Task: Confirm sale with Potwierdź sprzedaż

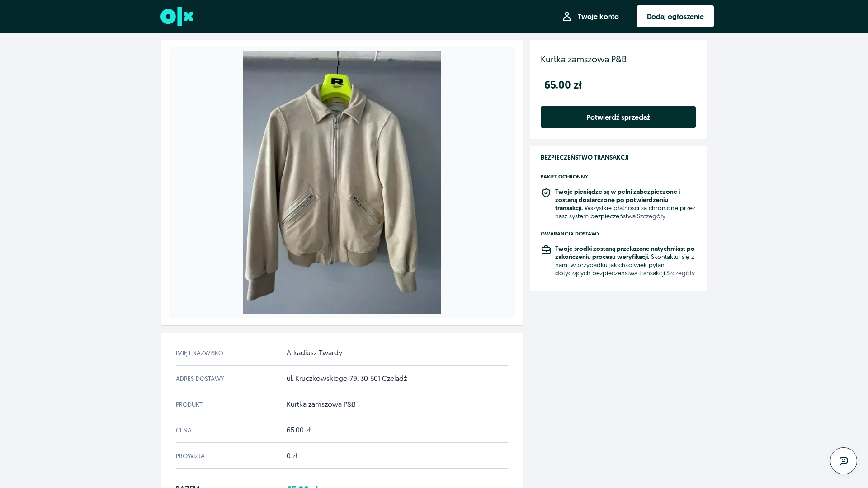Action: point(618,117)
